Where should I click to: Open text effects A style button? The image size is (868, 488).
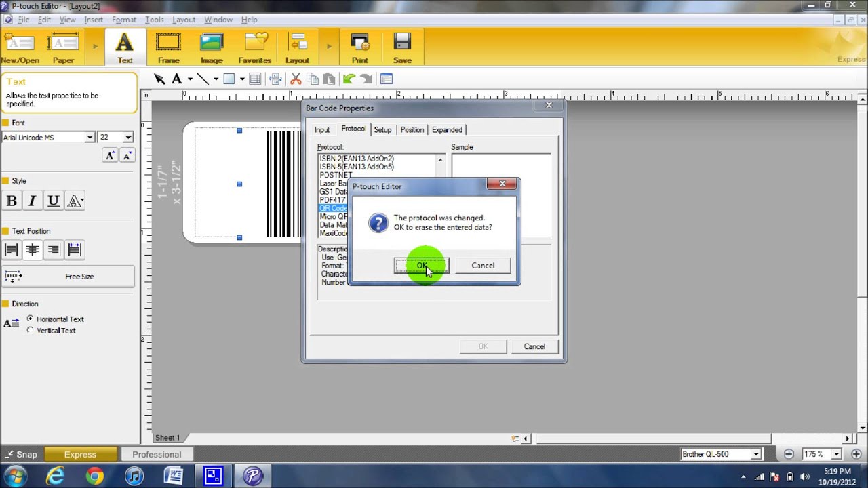click(75, 201)
